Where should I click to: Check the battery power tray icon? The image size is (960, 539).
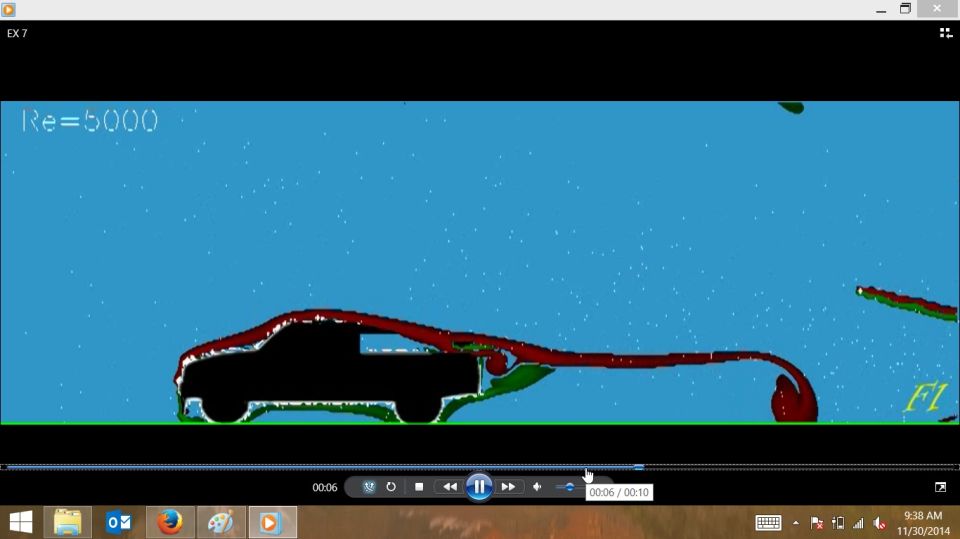tap(838, 523)
